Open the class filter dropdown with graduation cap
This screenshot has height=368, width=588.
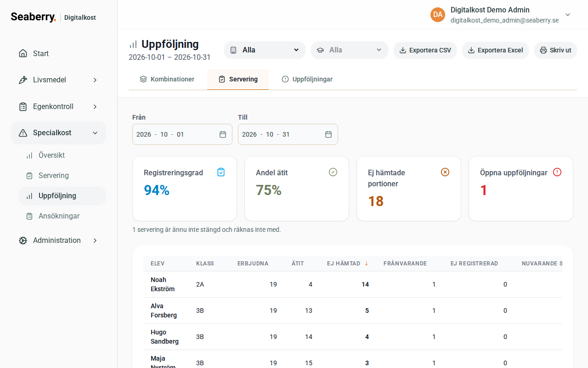coord(349,50)
